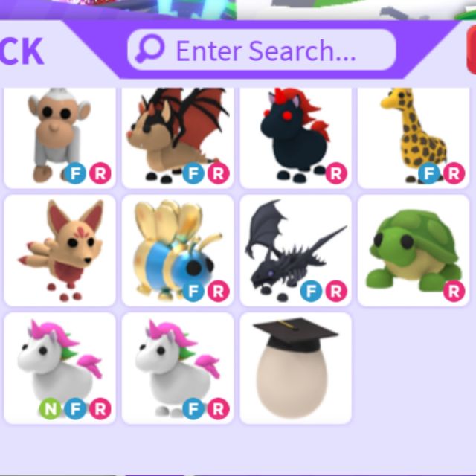Choose the fly ride unicorn without neon
Screen dimensions: 476x476
(178, 368)
